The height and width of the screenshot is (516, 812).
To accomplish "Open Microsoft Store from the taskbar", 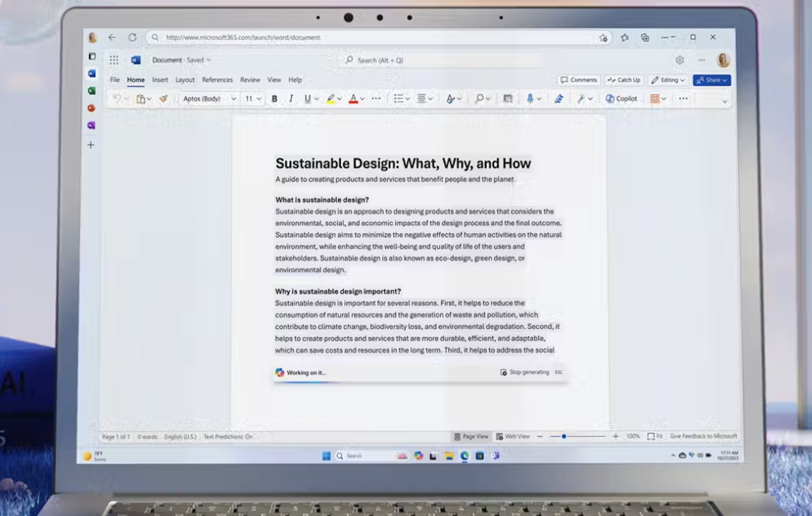I will 480,456.
